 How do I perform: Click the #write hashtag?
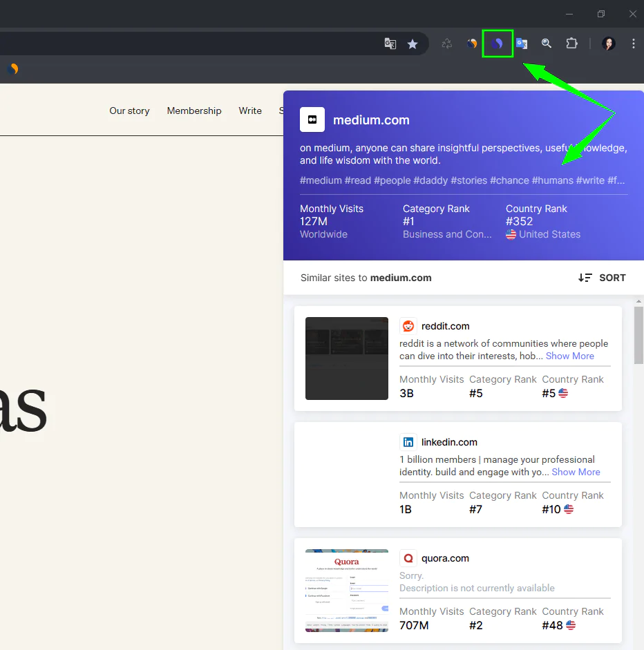(590, 181)
